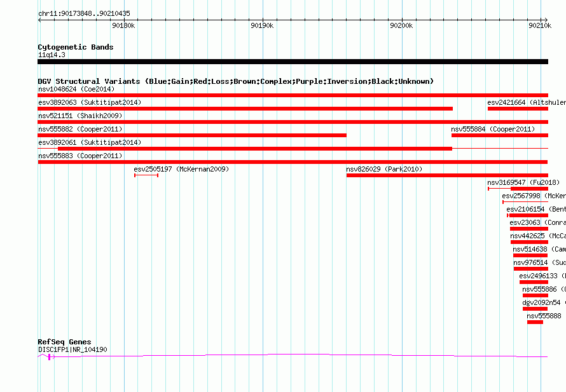Click the 90190k ruler tick label
The image size is (566, 392).
[x=262, y=25]
